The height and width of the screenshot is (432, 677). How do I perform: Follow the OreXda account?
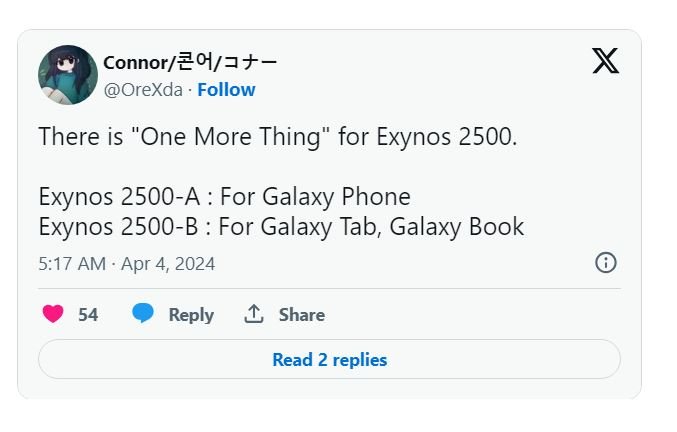(226, 89)
